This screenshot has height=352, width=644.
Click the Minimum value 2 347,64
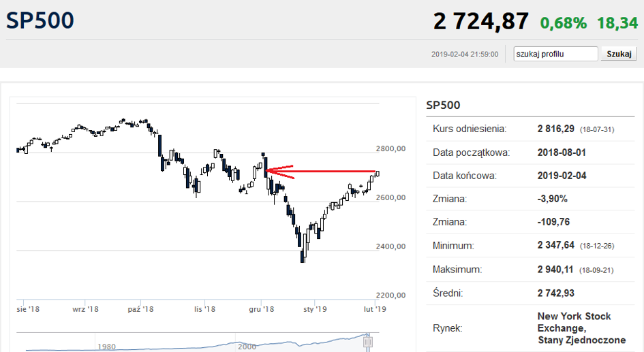point(555,245)
